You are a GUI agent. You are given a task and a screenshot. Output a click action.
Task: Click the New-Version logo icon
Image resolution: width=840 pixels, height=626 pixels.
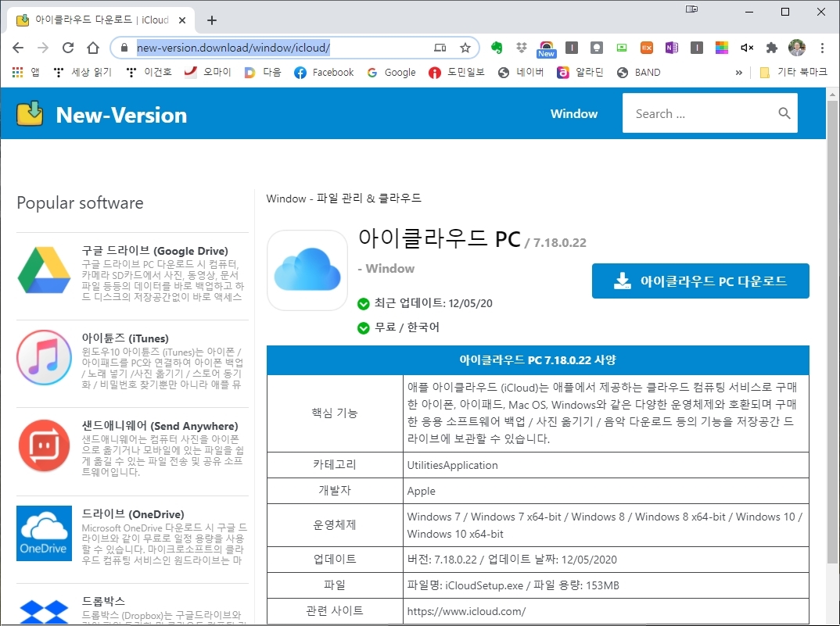tap(30, 113)
